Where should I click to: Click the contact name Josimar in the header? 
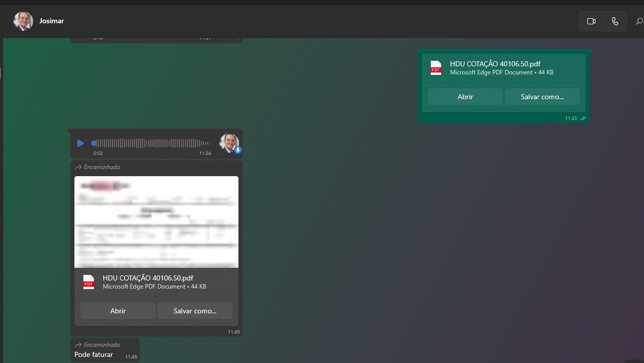52,21
